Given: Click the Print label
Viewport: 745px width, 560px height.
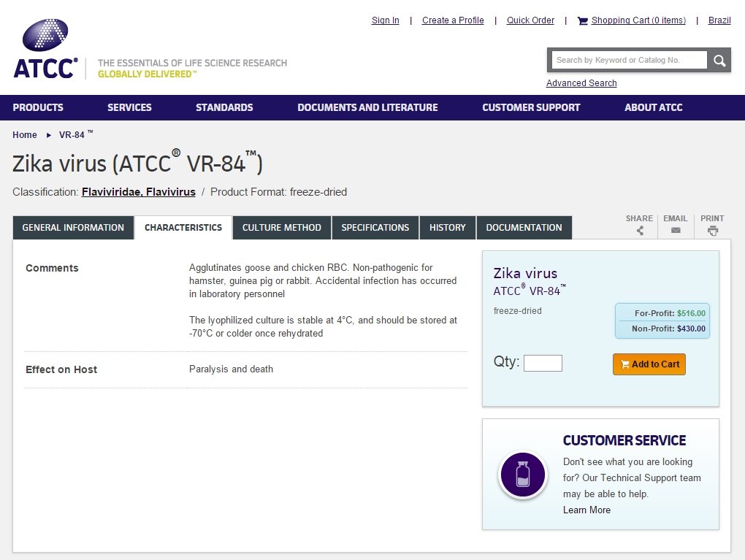Looking at the screenshot, I should click(x=712, y=218).
